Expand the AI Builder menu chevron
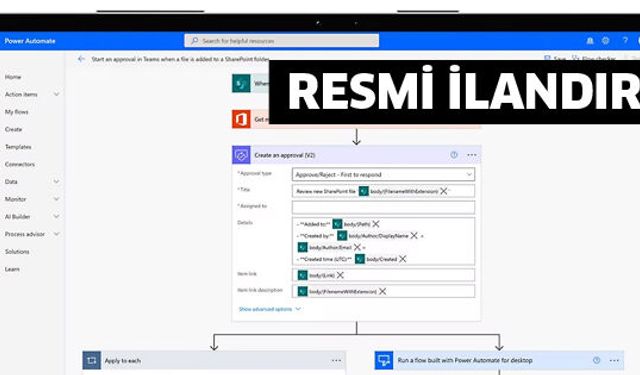640x375 pixels. 56,217
